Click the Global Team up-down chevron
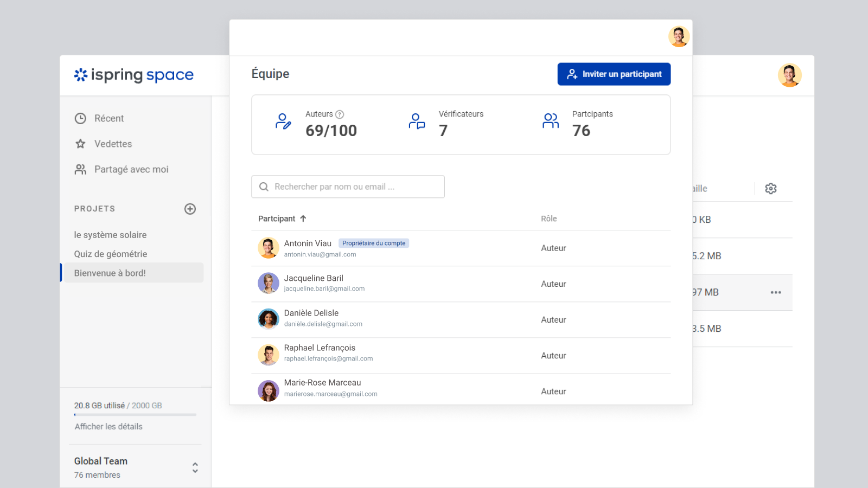Screen dimensions: 868x488 point(195,467)
